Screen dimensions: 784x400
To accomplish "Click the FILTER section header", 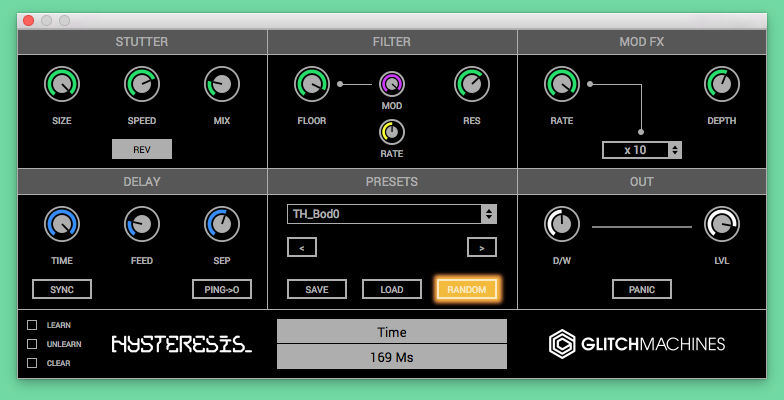I will pyautogui.click(x=392, y=42).
